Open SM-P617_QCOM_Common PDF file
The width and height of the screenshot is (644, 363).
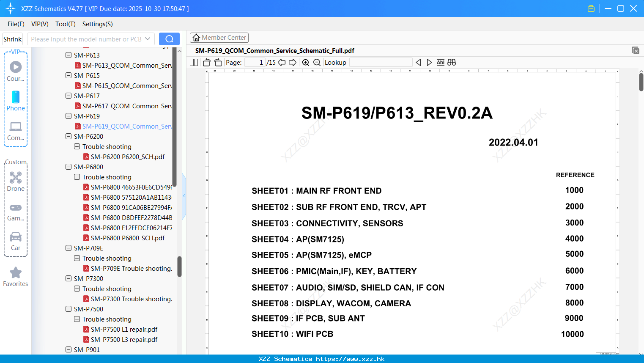(x=123, y=106)
